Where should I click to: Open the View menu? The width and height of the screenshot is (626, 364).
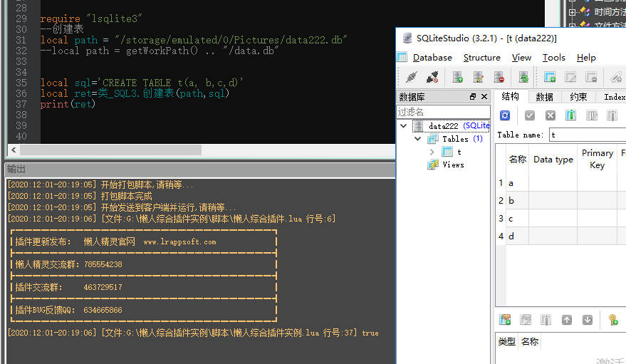click(x=521, y=58)
